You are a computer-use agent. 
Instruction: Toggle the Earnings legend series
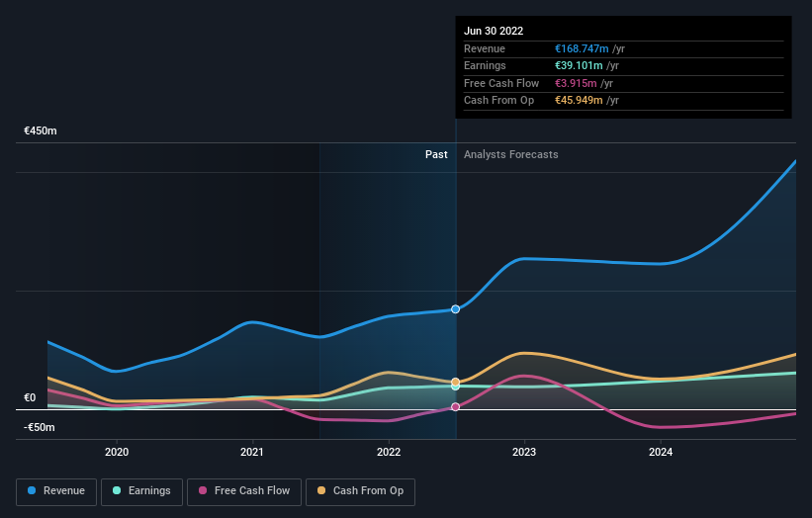[141, 491]
